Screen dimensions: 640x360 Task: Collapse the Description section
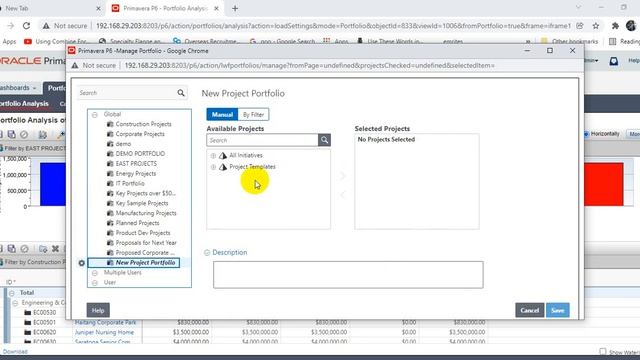pyautogui.click(x=207, y=253)
